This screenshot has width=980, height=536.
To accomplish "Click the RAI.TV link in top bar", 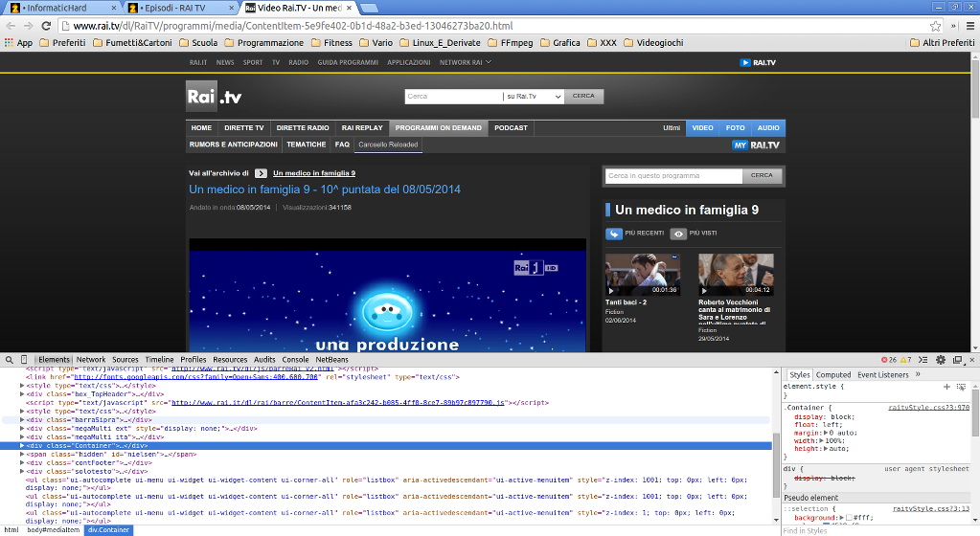I will click(758, 62).
